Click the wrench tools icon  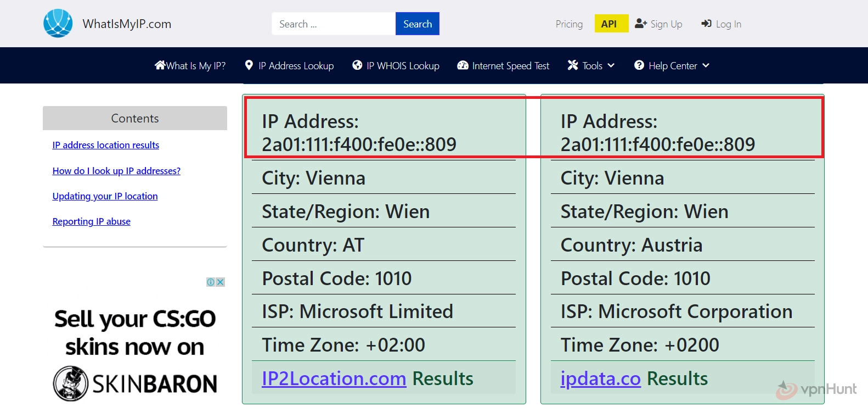(x=573, y=65)
